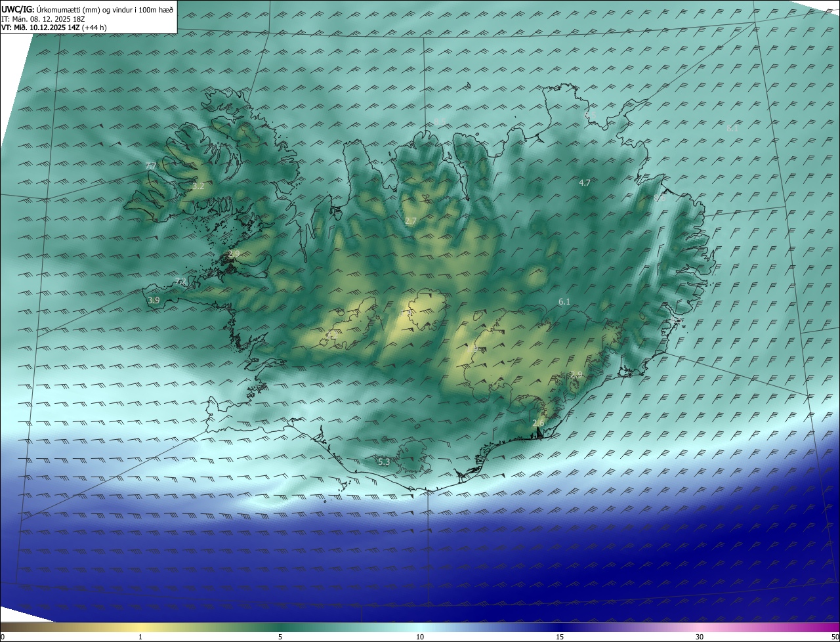
Task: Click the '15' tick on the color scale
Action: coord(560,637)
